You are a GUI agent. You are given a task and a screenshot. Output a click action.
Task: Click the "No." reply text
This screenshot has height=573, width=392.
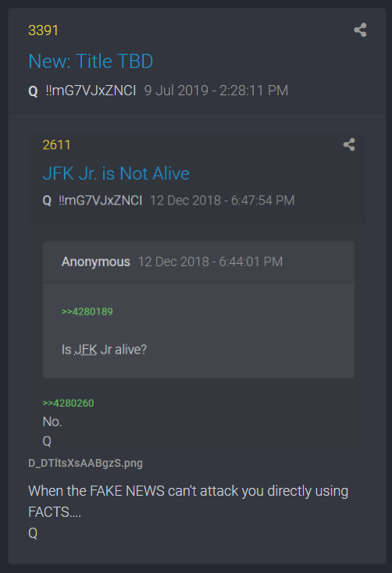[52, 422]
